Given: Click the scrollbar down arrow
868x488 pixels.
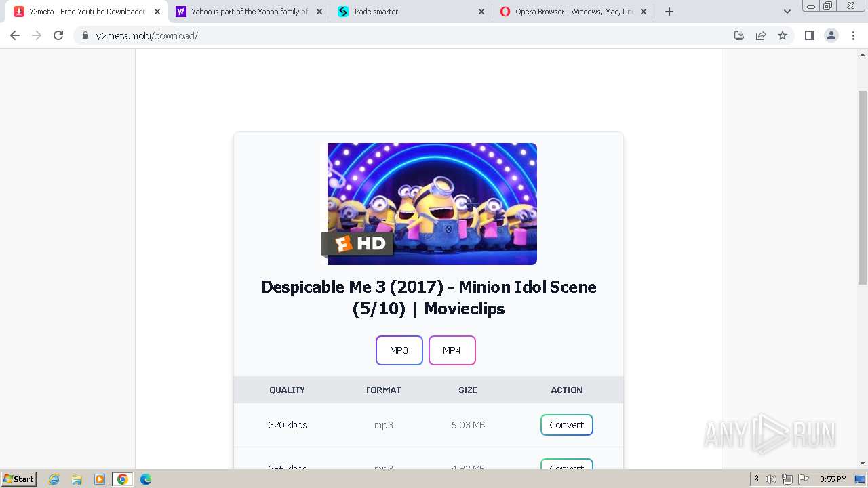Looking at the screenshot, I should (863, 463).
